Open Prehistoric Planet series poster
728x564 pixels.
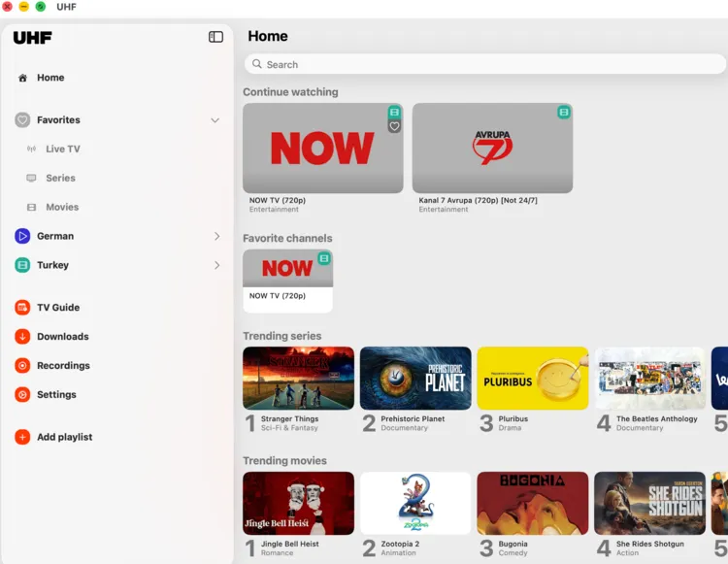point(415,378)
